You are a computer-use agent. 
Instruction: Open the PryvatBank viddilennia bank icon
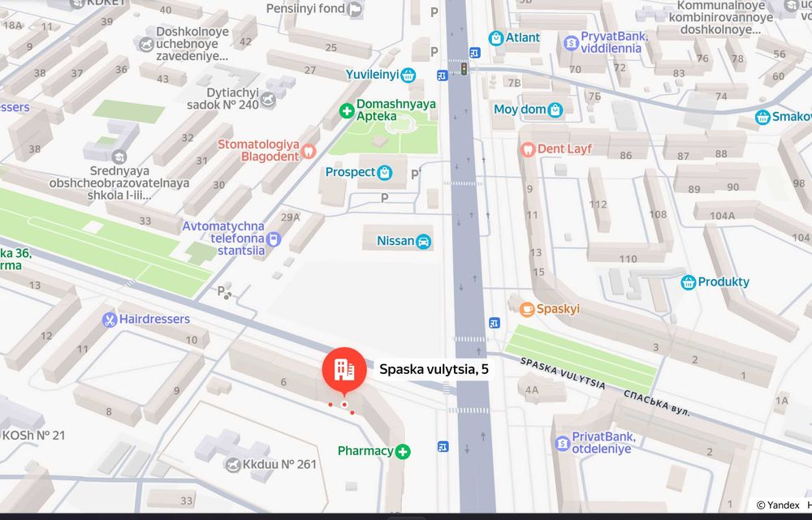coord(571,43)
